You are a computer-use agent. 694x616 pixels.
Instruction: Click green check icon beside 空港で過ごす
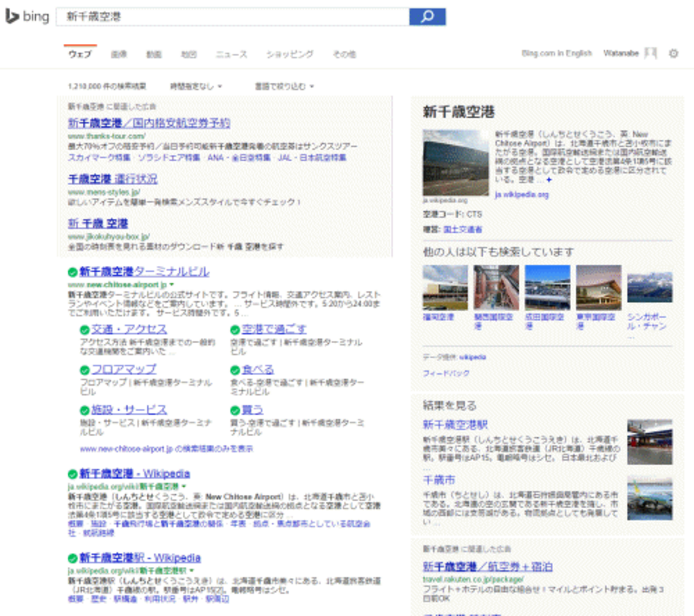pyautogui.click(x=235, y=330)
